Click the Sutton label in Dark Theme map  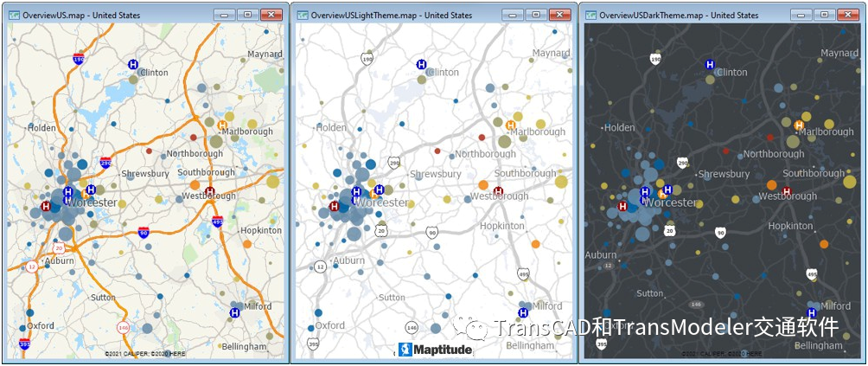pos(650,293)
